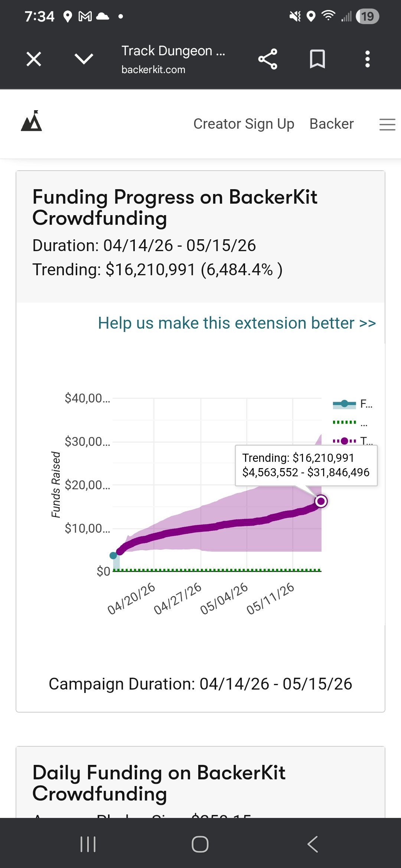Open 'Help us make this extension better' link
Viewport: 401px width, 868px height.
pos(237,323)
